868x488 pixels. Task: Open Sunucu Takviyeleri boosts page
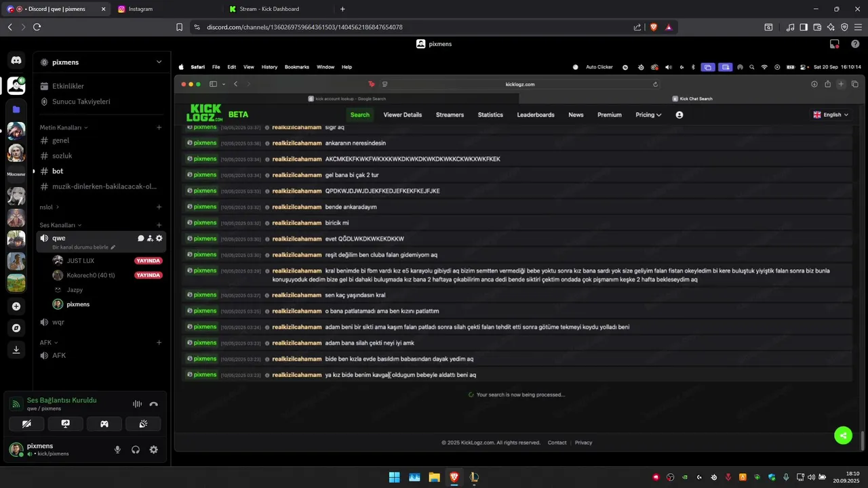point(102,102)
